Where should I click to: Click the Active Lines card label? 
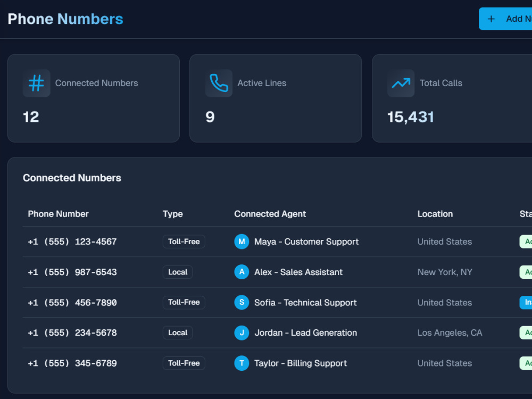coord(262,83)
